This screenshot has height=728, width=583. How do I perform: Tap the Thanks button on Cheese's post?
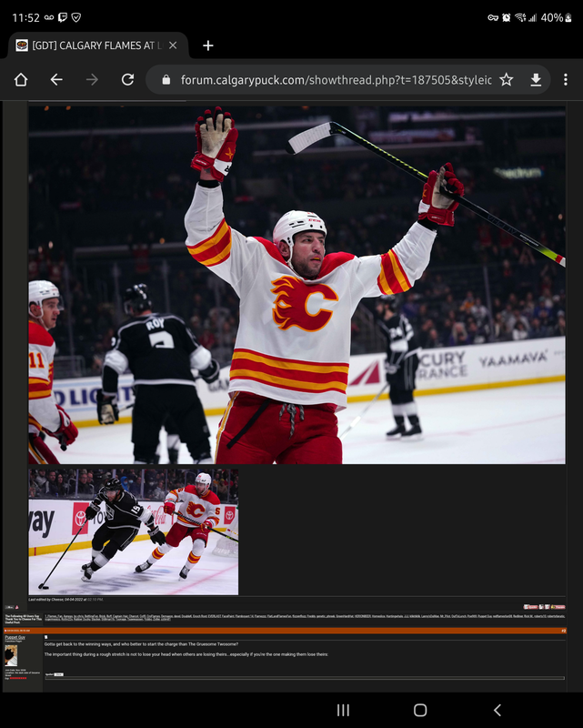click(x=558, y=607)
